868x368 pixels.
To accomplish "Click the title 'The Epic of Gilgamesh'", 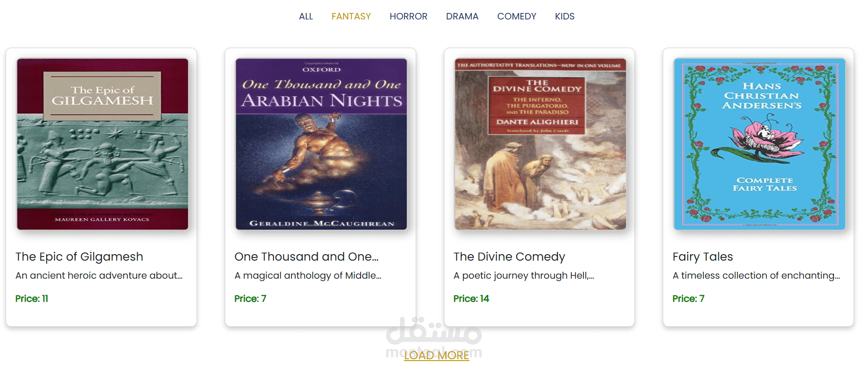I will pos(79,256).
